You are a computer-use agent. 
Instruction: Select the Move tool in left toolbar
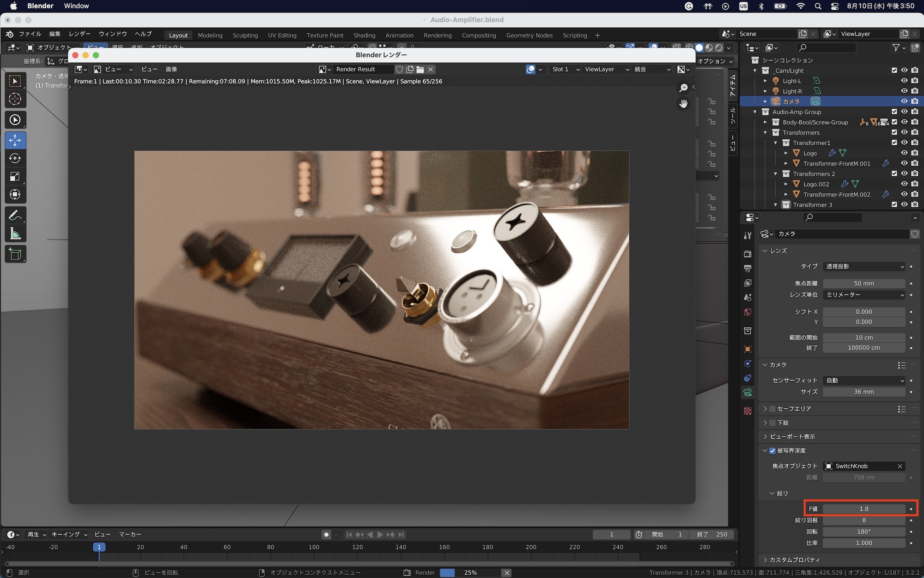pyautogui.click(x=15, y=140)
